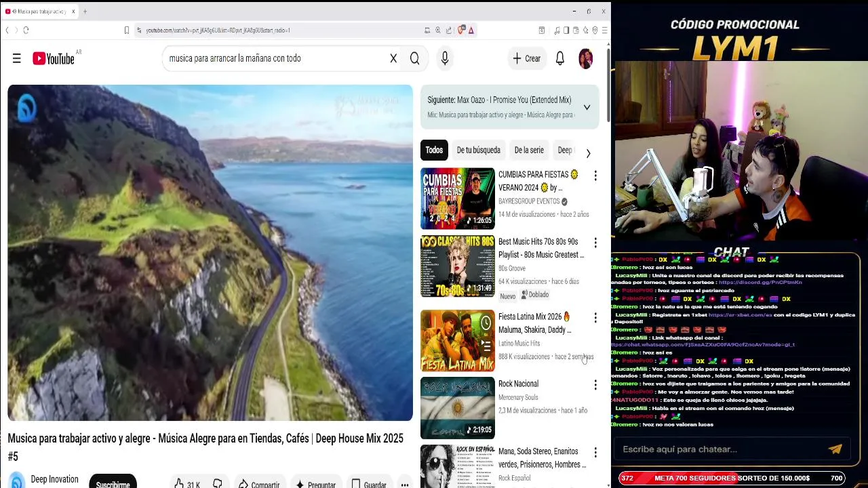Screen dimensions: 868x488
Task: Go back with the browser back arrow
Action: click(x=7, y=30)
